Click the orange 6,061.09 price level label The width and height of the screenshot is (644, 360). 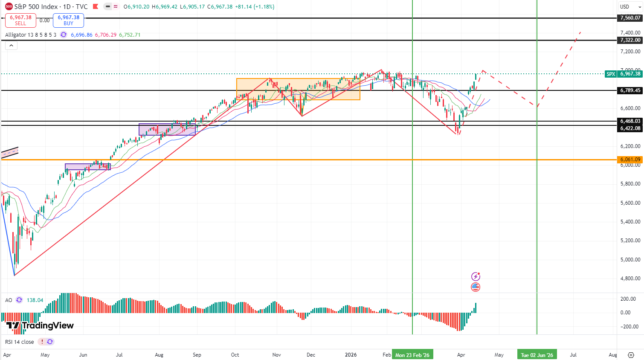(630, 160)
